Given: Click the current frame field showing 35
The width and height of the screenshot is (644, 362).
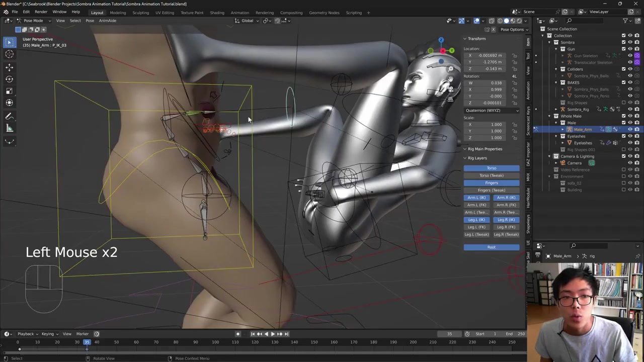Looking at the screenshot, I should click(449, 334).
